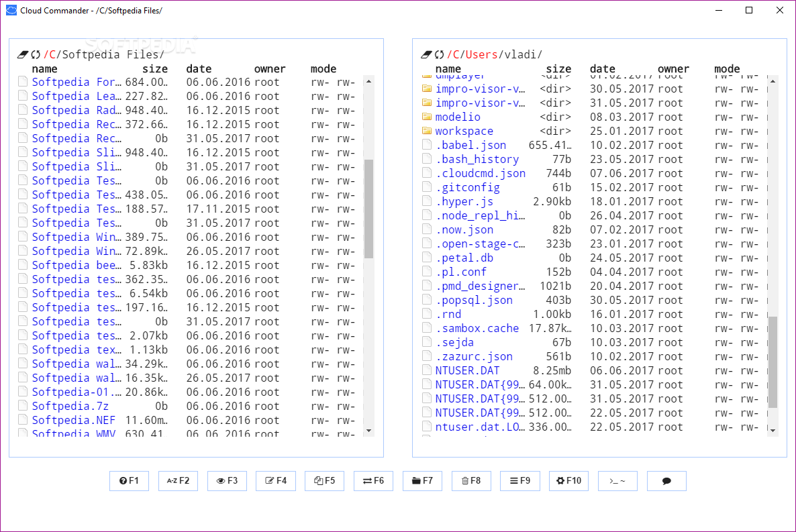This screenshot has height=532, width=796.
Task: Sort left panel by date header
Action: click(x=199, y=68)
